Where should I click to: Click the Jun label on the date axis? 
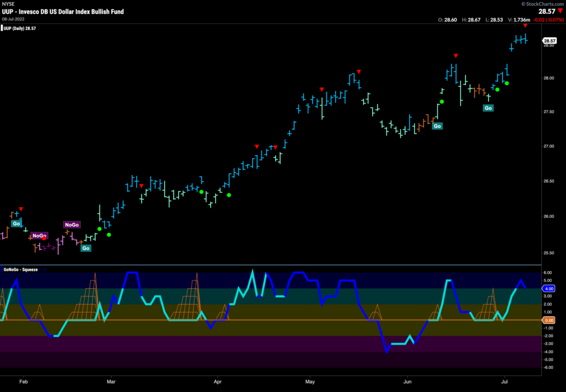pyautogui.click(x=407, y=382)
